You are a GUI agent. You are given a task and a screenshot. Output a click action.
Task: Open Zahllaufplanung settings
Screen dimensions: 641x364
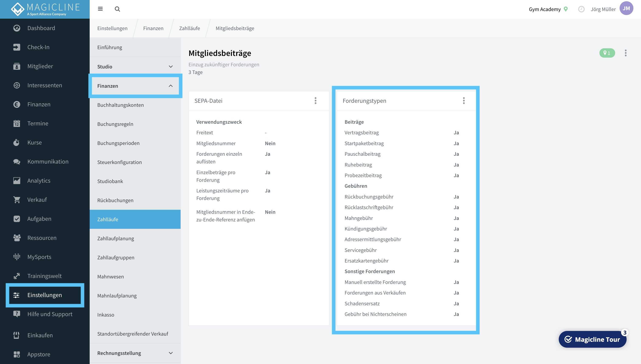pos(135,239)
